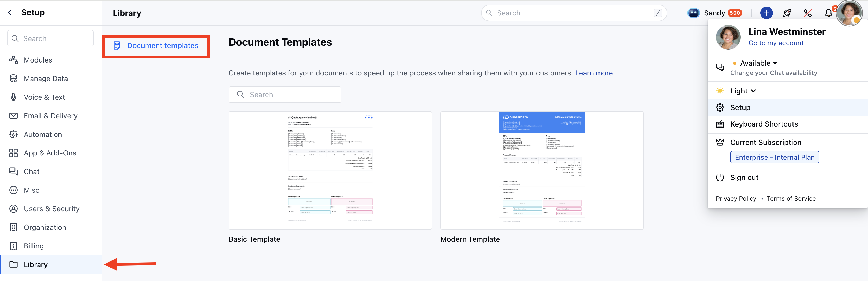The image size is (868, 281).
Task: Open Keyboard Shortcuts menu item
Action: pyautogui.click(x=788, y=124)
